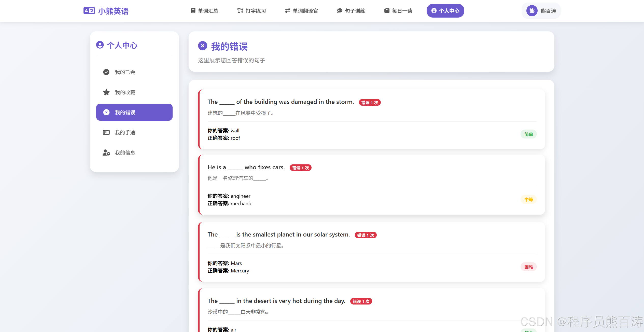Click the newspaper icon beside 每日一读
The width and height of the screenshot is (644, 332).
click(387, 11)
